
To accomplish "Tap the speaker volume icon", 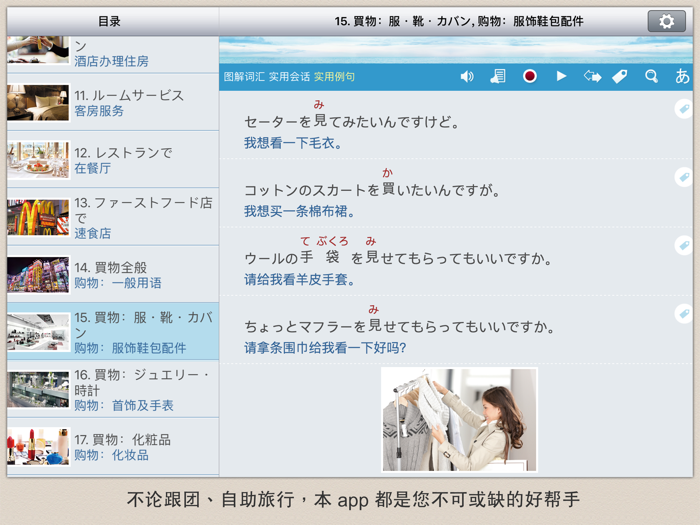I will click(x=467, y=76).
